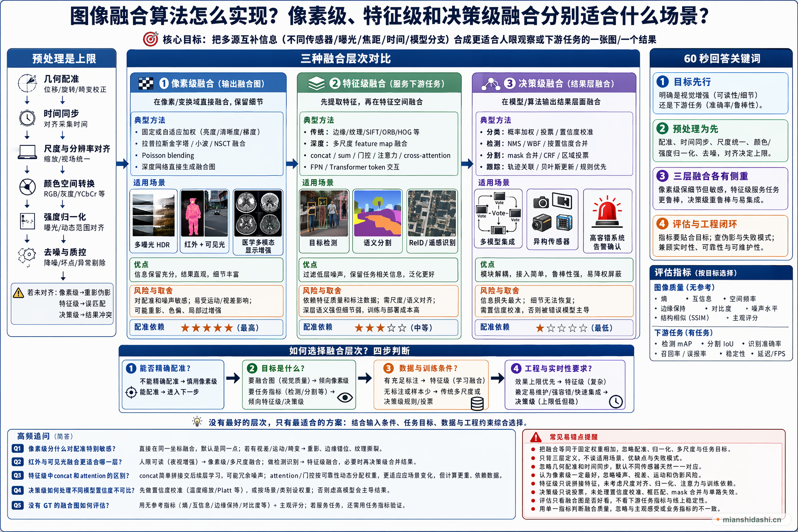
Task: Click 预处理为先 keyword heading
Action: 695,129
